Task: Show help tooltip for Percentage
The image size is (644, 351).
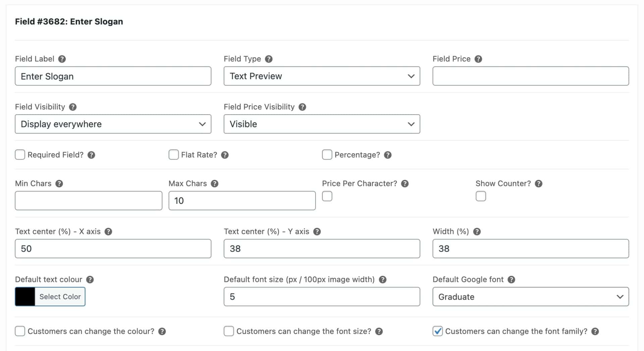Action: pyautogui.click(x=388, y=155)
